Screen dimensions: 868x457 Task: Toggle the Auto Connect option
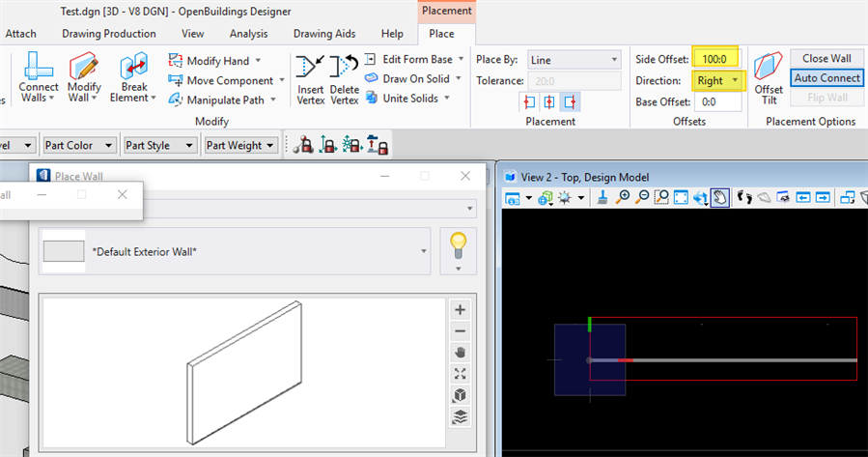pyautogui.click(x=826, y=78)
